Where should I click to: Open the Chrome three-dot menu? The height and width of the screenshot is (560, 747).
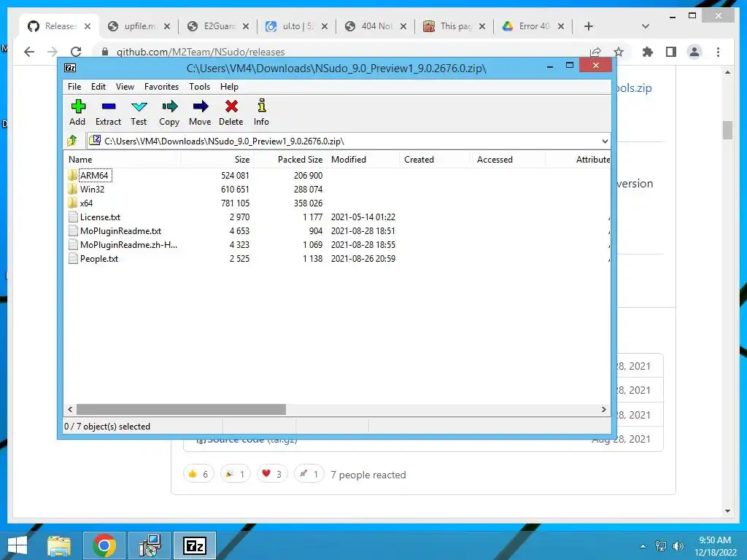[x=718, y=52]
